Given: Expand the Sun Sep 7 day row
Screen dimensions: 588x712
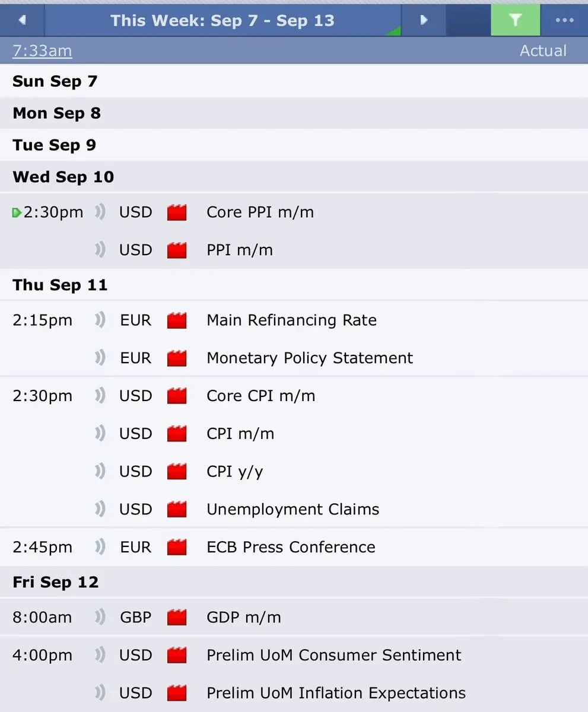Looking at the screenshot, I should 294,81.
